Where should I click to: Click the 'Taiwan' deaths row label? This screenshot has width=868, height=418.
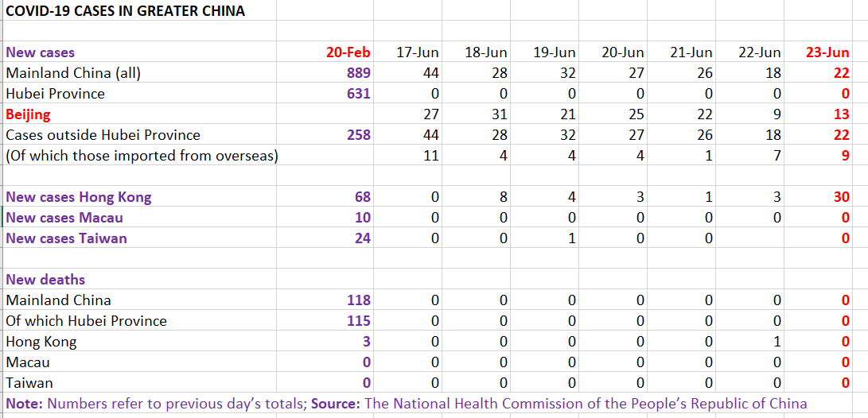click(x=29, y=382)
